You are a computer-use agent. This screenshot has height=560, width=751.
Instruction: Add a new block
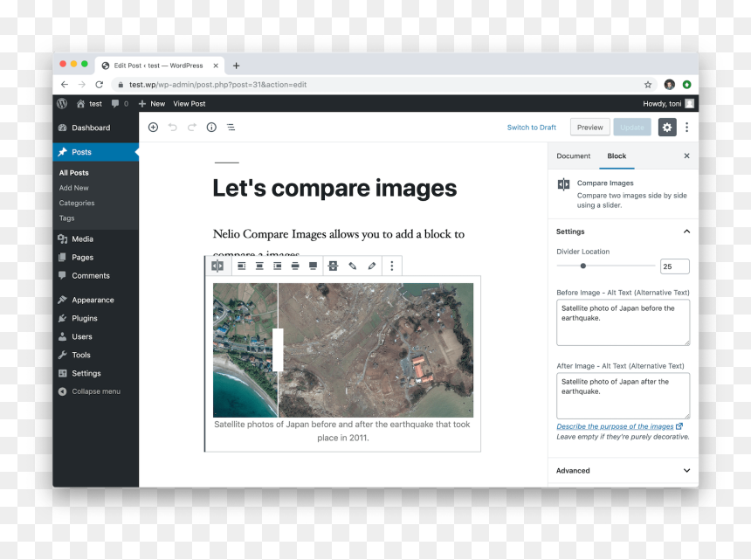pos(154,127)
